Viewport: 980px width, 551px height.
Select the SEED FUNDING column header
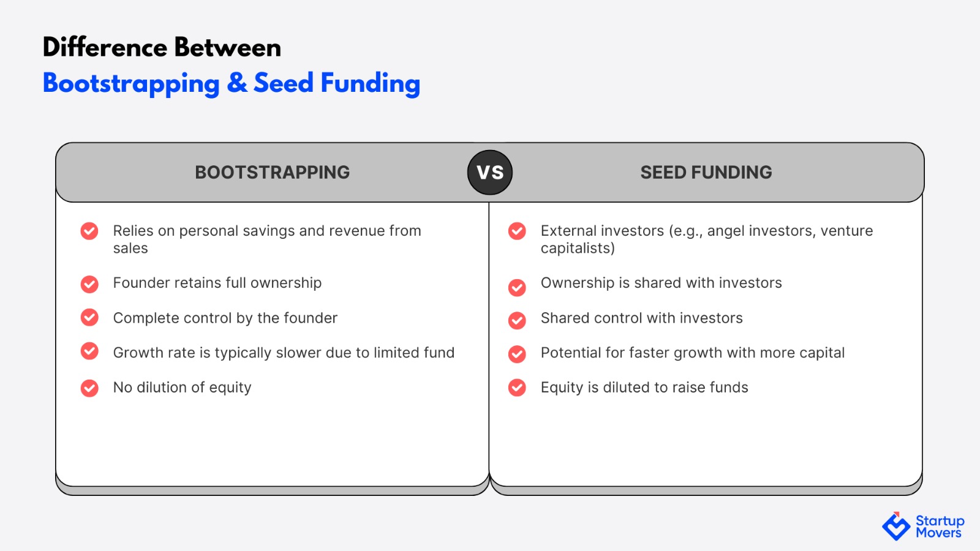pyautogui.click(x=706, y=173)
